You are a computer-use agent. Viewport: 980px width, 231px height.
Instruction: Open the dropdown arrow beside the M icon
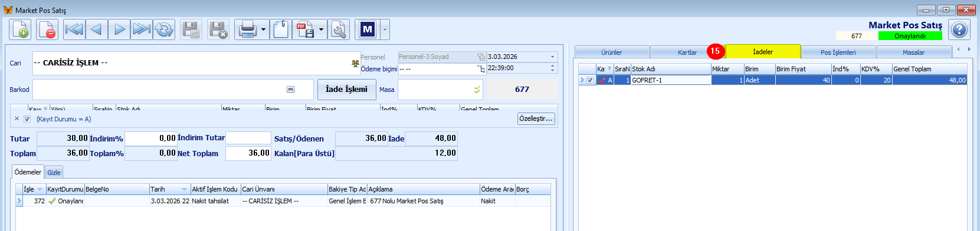pos(385,29)
